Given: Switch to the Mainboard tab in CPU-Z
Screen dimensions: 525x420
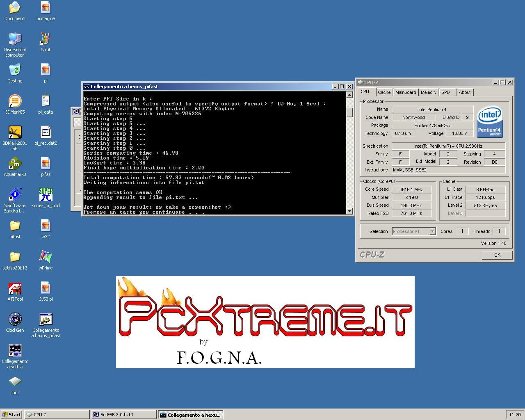Looking at the screenshot, I should [x=406, y=92].
